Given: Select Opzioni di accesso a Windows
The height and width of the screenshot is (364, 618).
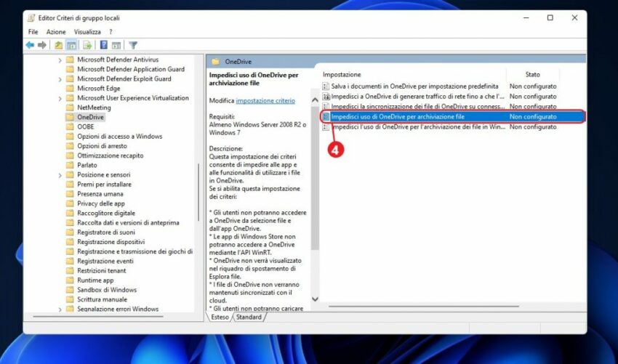Looking at the screenshot, I should [120, 137].
